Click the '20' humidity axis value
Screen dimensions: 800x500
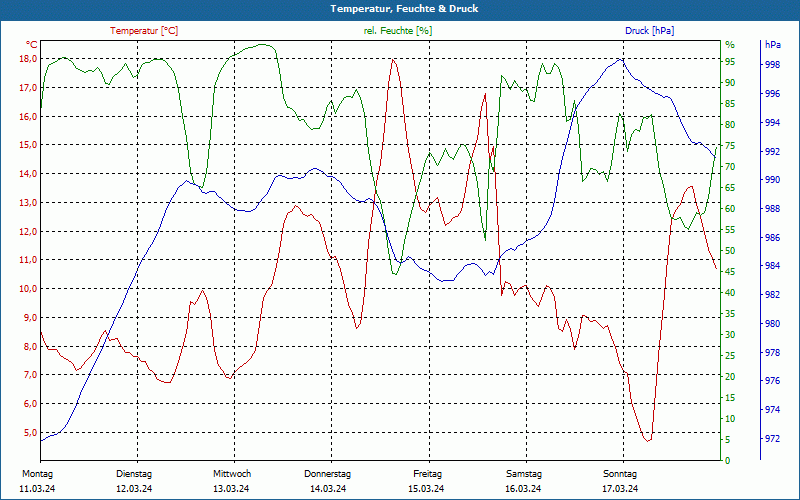point(730,377)
